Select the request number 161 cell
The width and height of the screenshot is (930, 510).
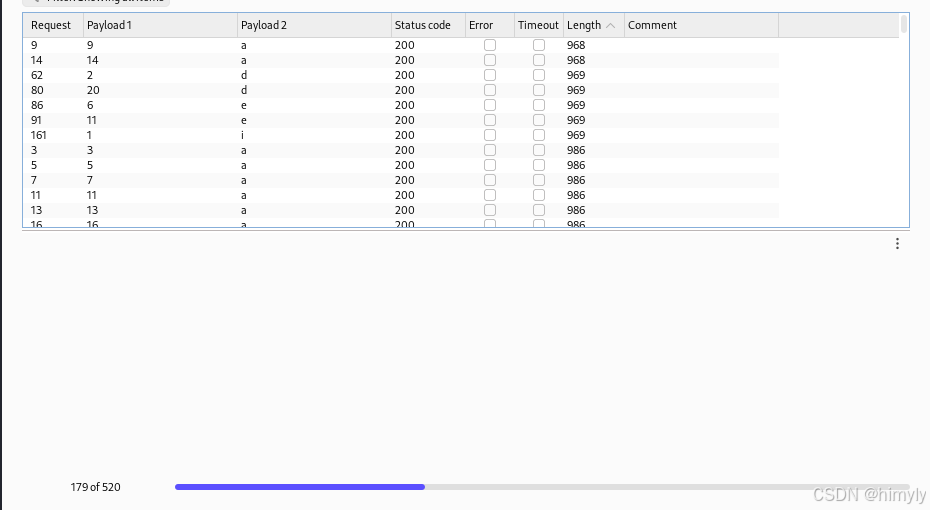pos(39,135)
